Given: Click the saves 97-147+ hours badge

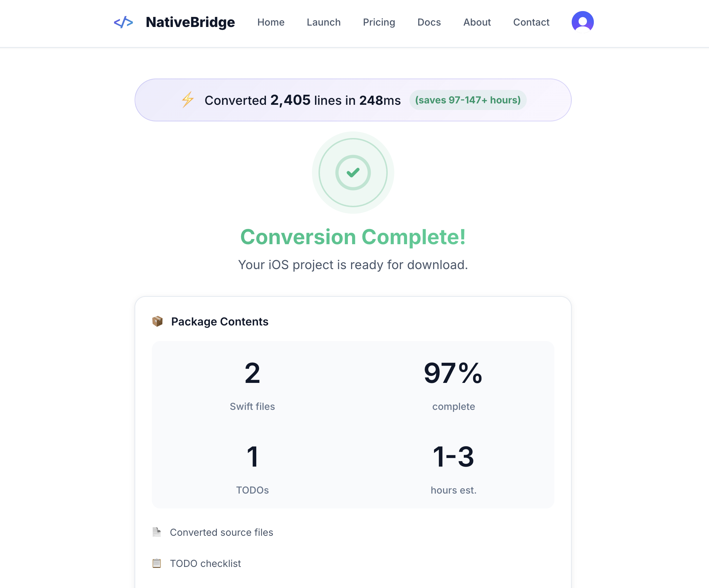Looking at the screenshot, I should click(x=468, y=100).
